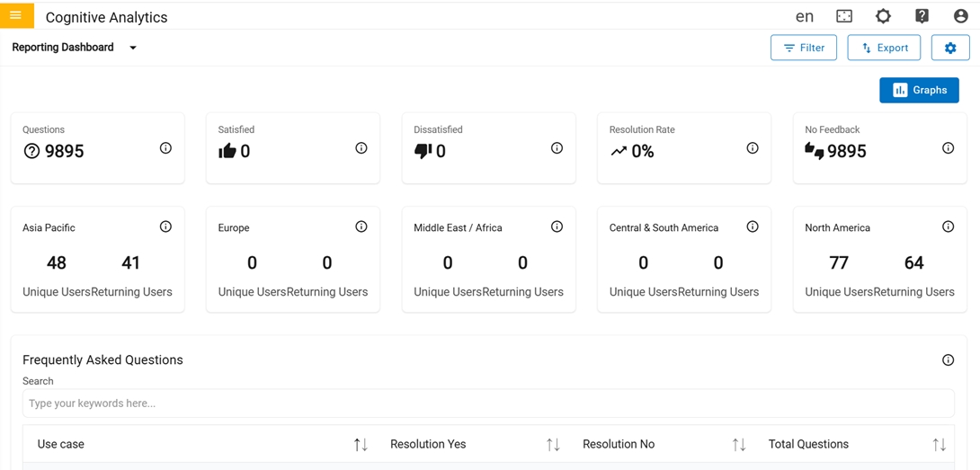Sort by Resolution No column
Image resolution: width=980 pixels, height=470 pixels.
pos(739,445)
